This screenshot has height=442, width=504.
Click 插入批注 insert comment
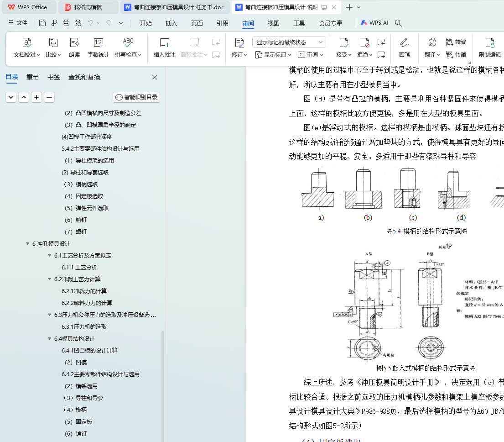point(165,47)
